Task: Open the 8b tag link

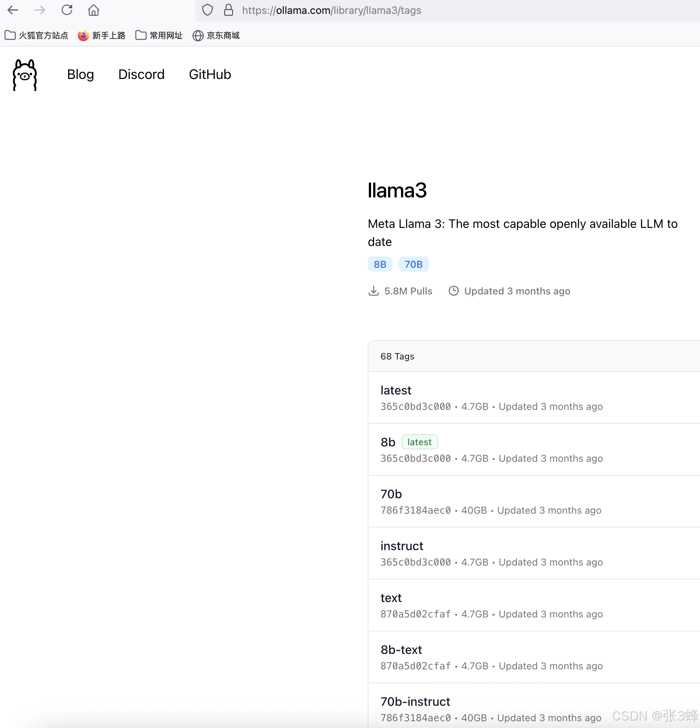Action: tap(388, 442)
